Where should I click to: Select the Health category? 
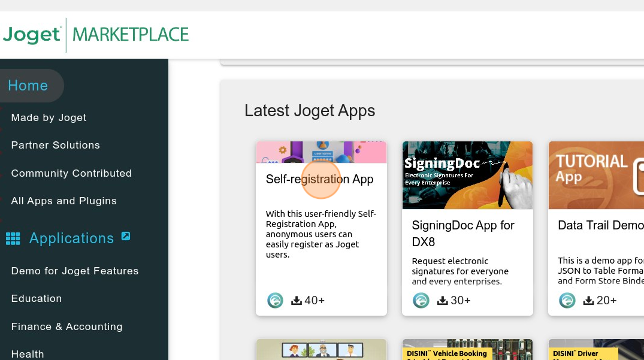coord(28,354)
